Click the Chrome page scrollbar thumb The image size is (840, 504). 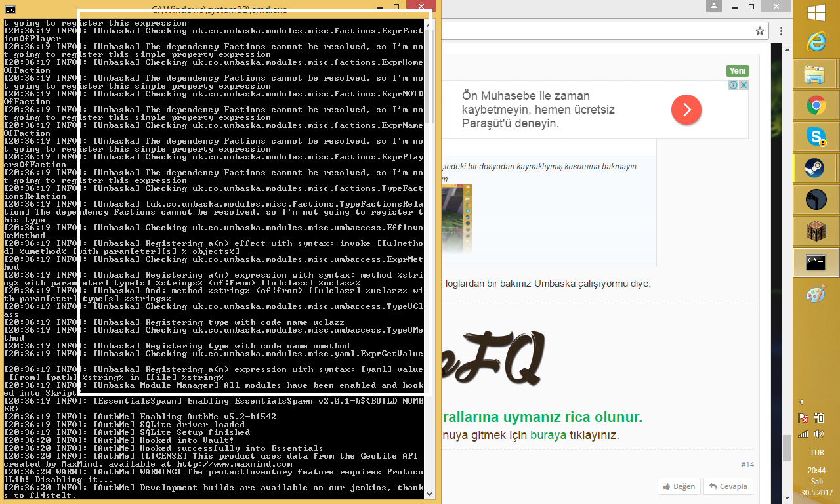click(787, 448)
